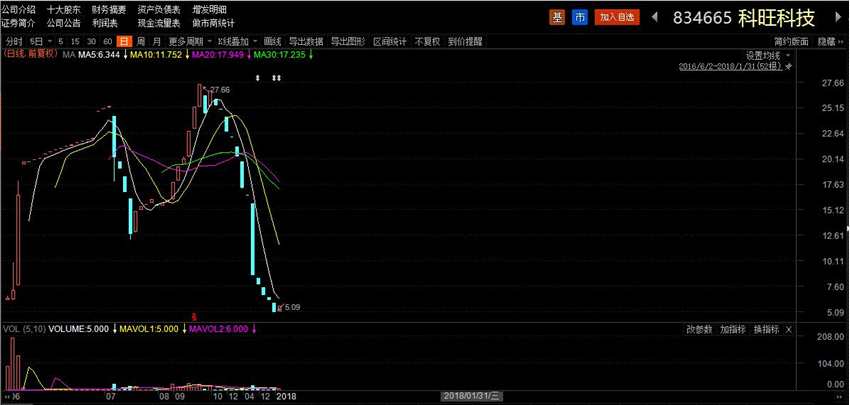Click 画线 draw line tool
Screen dimensions: 850x405
pyautogui.click(x=273, y=41)
